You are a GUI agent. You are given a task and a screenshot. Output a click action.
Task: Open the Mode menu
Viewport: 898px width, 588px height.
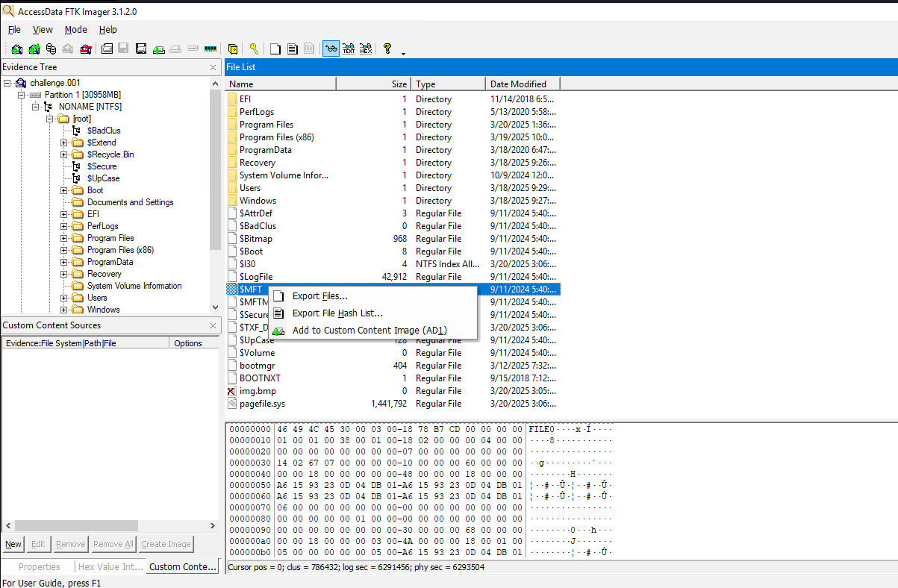click(x=75, y=30)
